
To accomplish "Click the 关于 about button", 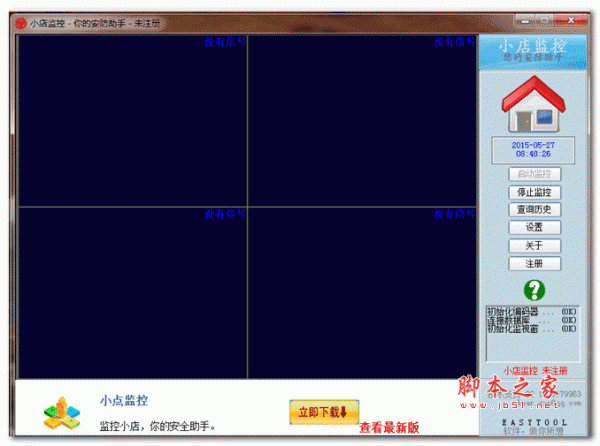I will (535, 246).
